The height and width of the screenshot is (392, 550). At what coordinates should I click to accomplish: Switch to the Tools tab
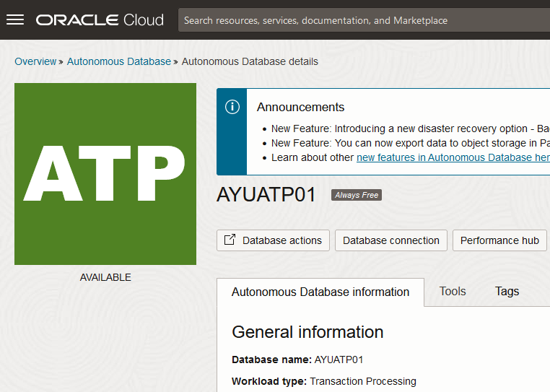tap(453, 291)
